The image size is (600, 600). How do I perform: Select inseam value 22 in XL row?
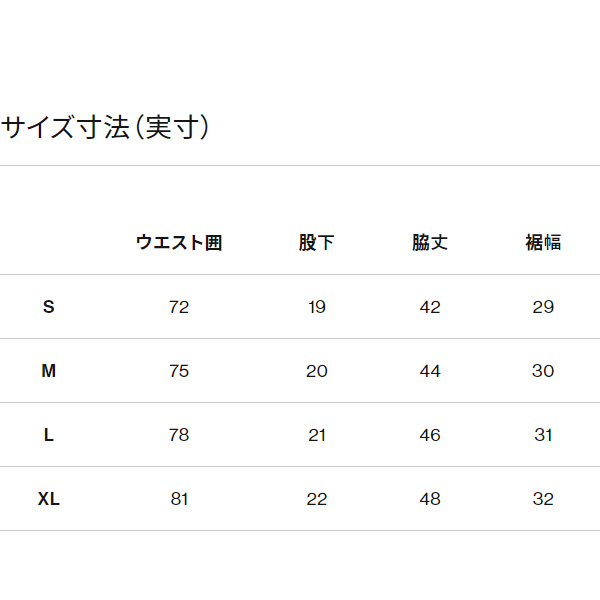pyautogui.click(x=317, y=499)
